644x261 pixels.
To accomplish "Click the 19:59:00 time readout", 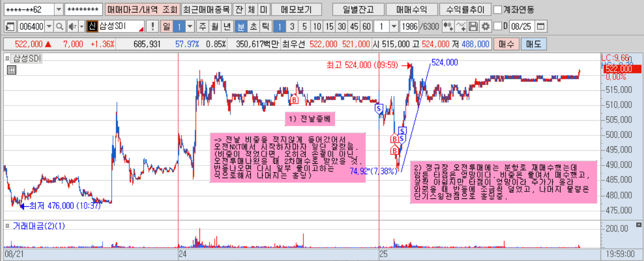I will (x=621, y=254).
